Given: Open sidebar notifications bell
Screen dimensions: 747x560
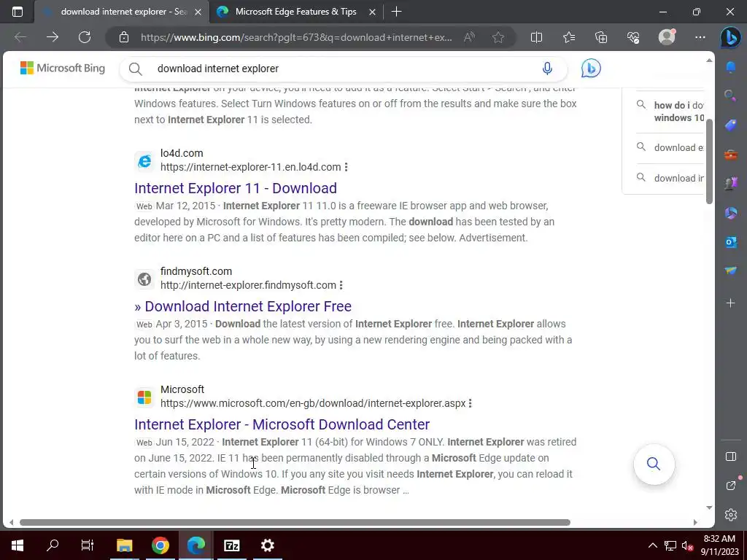Looking at the screenshot, I should 731,67.
